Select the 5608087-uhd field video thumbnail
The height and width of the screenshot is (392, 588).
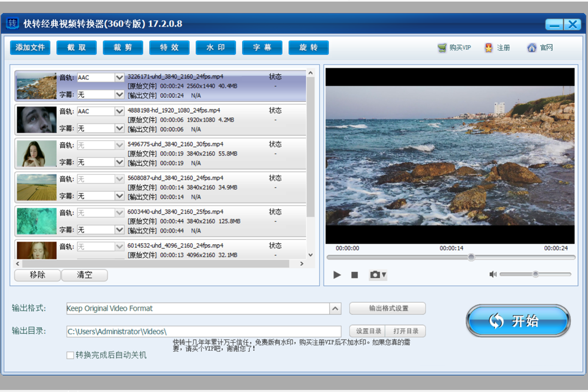[x=36, y=187]
